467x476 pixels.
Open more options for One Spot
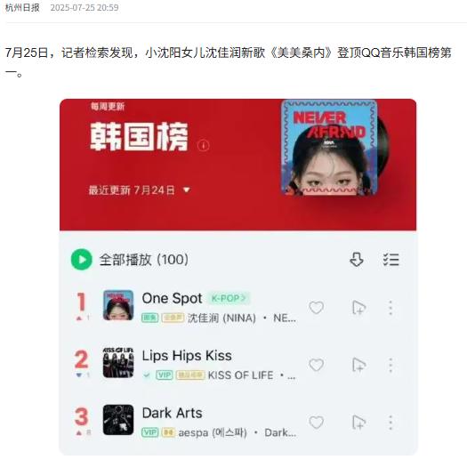(x=391, y=308)
